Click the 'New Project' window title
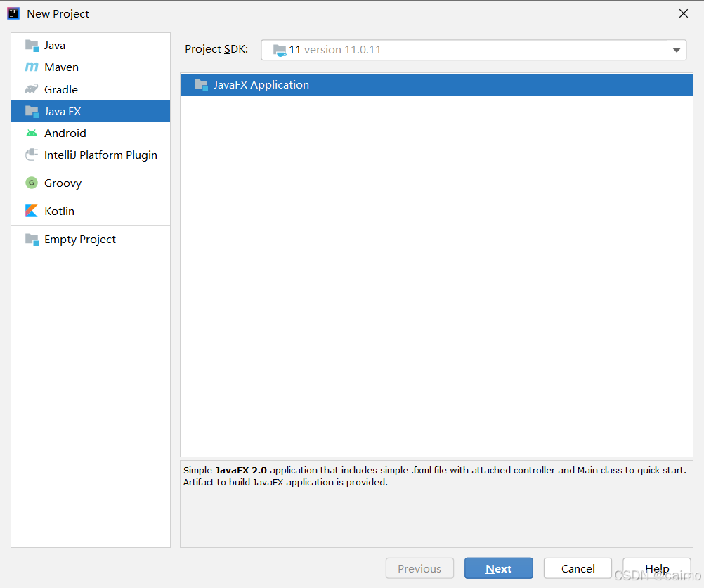 pyautogui.click(x=58, y=14)
